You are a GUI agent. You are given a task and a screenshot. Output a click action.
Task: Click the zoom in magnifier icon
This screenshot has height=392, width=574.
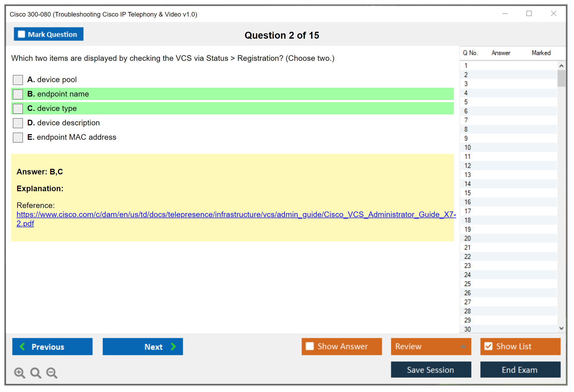click(x=19, y=373)
